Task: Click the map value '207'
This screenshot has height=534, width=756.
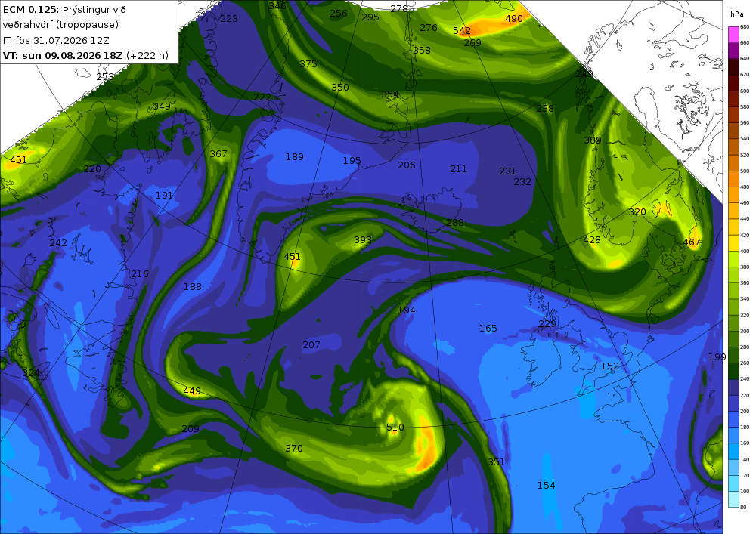Action: pyautogui.click(x=311, y=344)
